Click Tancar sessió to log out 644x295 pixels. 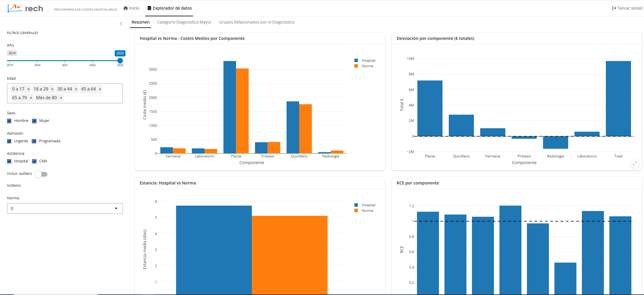point(627,8)
